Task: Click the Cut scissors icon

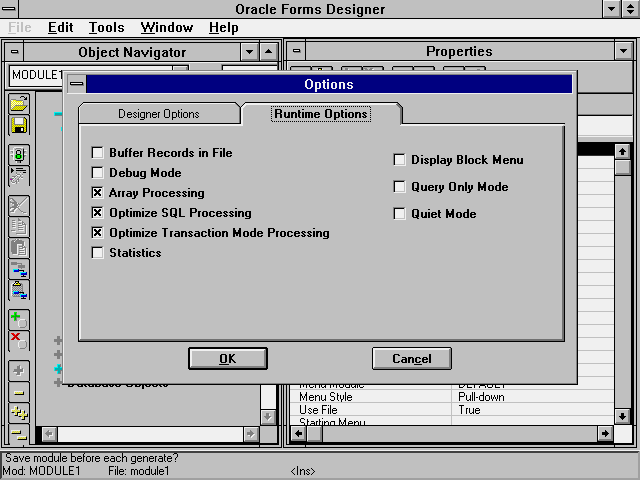Action: tap(19, 205)
